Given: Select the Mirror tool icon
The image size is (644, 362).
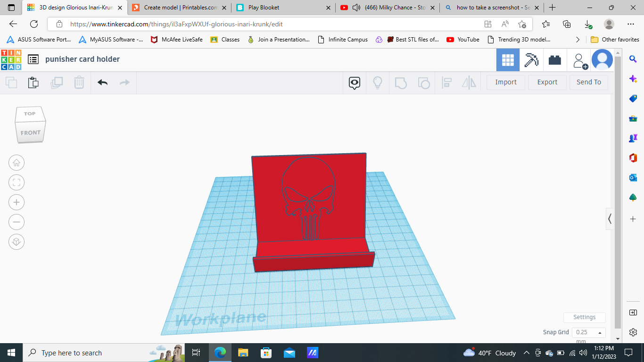Looking at the screenshot, I should coord(469,83).
